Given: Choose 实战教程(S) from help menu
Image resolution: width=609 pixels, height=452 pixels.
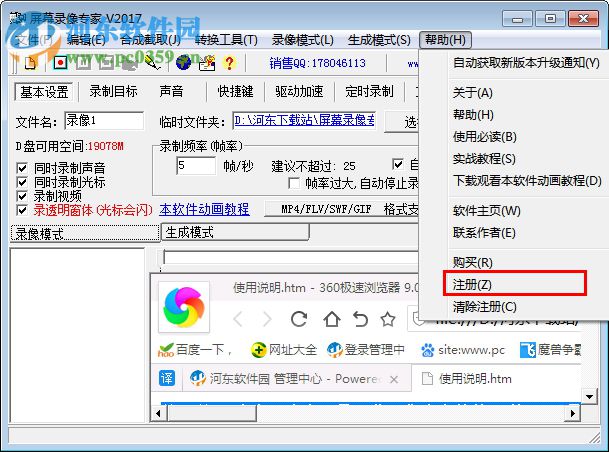Looking at the screenshot, I should (484, 158).
